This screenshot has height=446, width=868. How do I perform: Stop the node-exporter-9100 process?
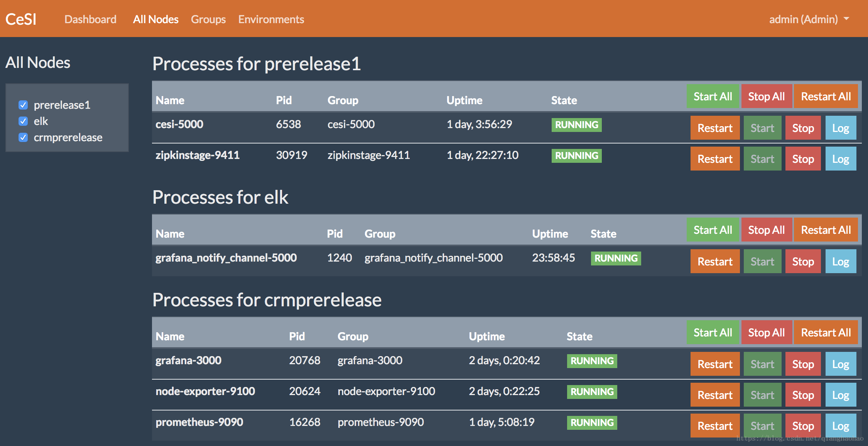[803, 395]
